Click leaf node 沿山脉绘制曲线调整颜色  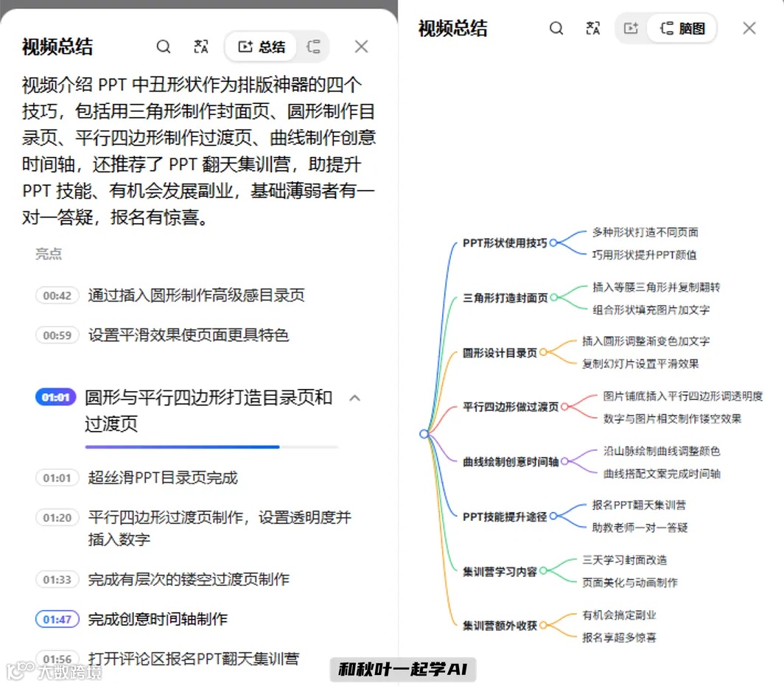click(x=662, y=451)
